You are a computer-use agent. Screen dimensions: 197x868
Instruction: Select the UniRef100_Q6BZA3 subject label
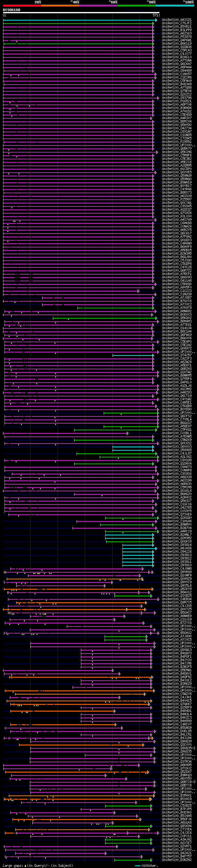[x=177, y=369]
